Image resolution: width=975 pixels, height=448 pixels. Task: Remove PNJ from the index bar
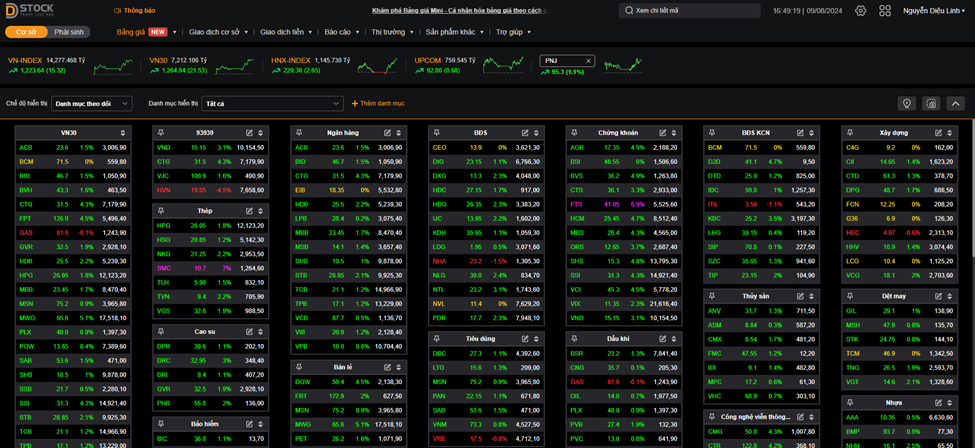[588, 60]
